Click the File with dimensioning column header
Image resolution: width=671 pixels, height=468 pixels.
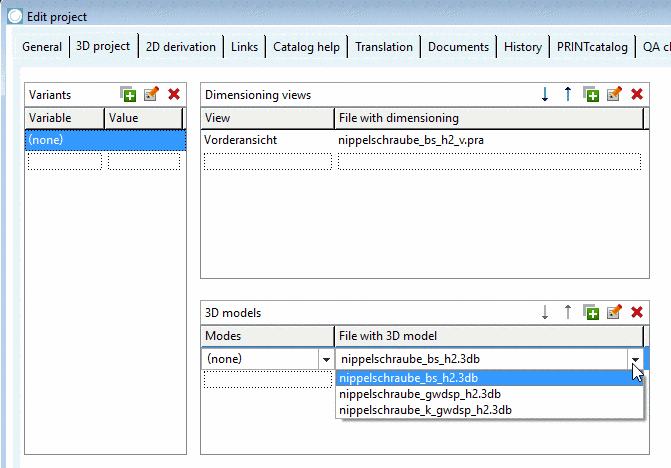click(489, 118)
